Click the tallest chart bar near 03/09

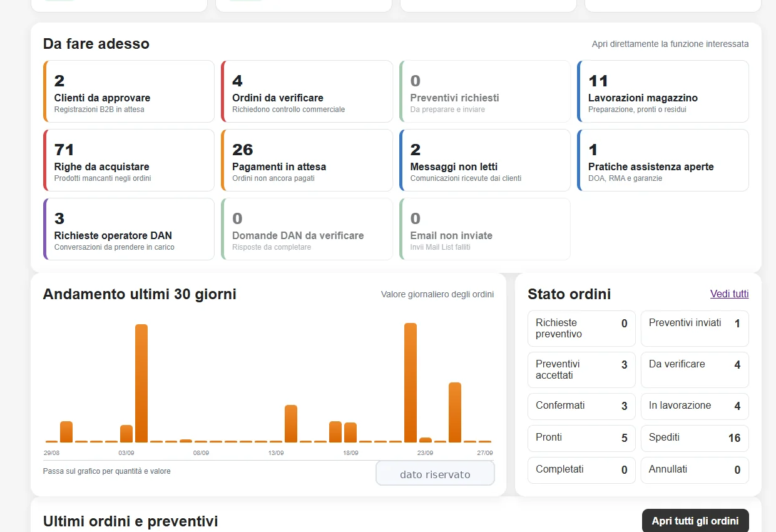click(141, 383)
